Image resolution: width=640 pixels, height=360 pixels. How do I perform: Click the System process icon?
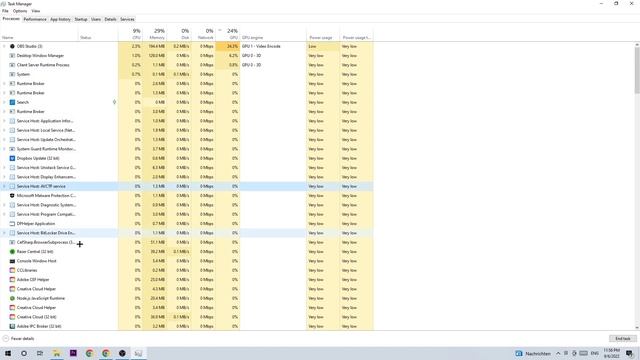pyautogui.click(x=12, y=74)
